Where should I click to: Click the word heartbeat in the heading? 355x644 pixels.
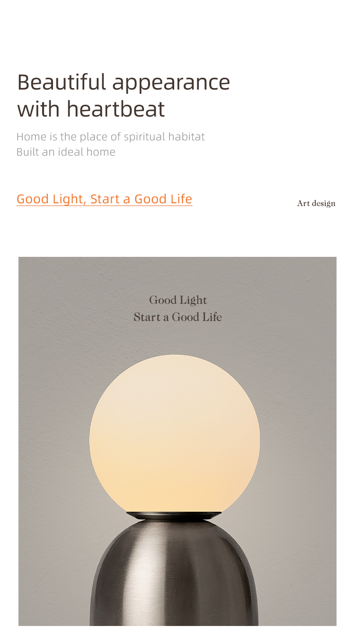tap(115, 109)
